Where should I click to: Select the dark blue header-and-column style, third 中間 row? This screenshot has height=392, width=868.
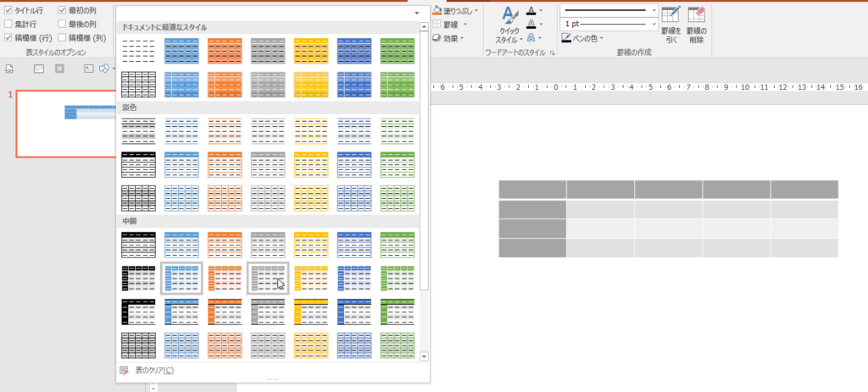click(x=354, y=312)
